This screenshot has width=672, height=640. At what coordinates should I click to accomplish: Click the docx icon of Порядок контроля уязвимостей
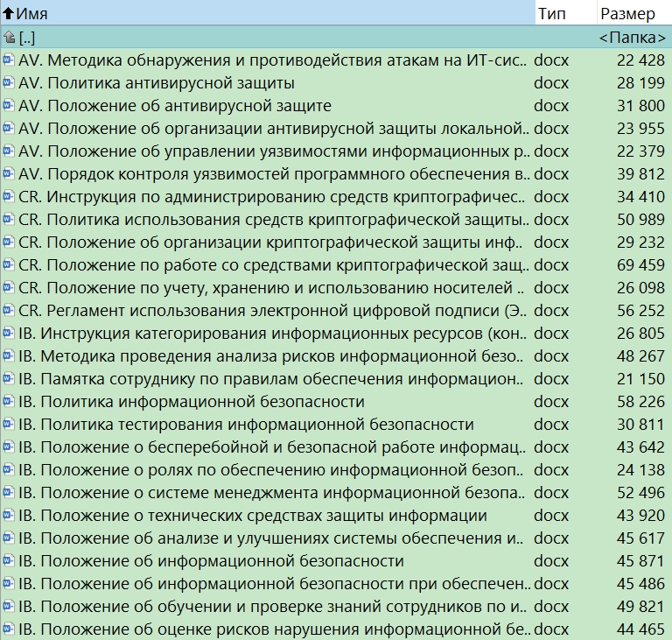[9, 173]
